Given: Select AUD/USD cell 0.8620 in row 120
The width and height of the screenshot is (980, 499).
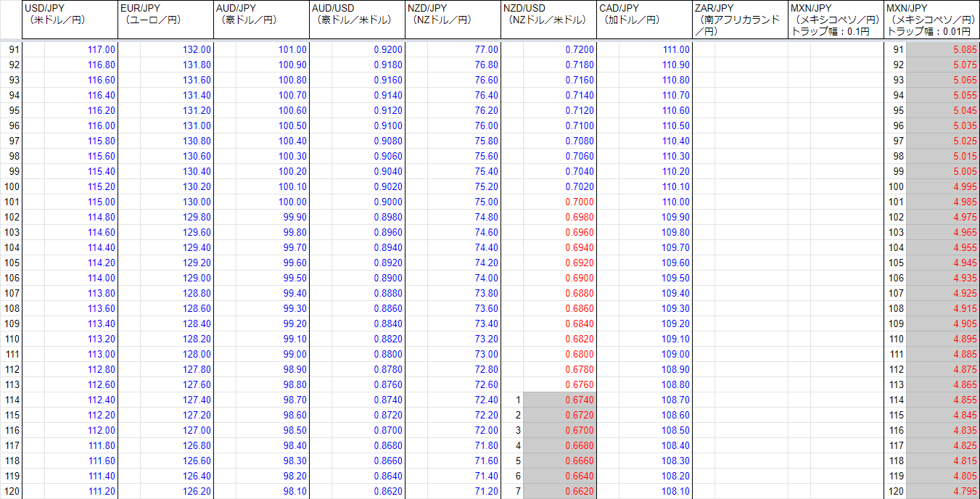Looking at the screenshot, I should click(x=367, y=491).
